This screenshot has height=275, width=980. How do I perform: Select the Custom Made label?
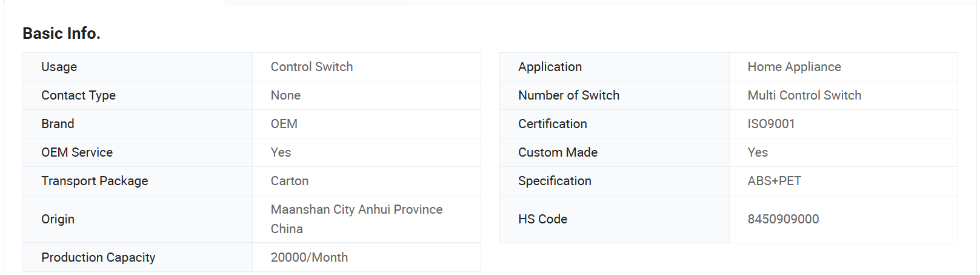click(558, 152)
